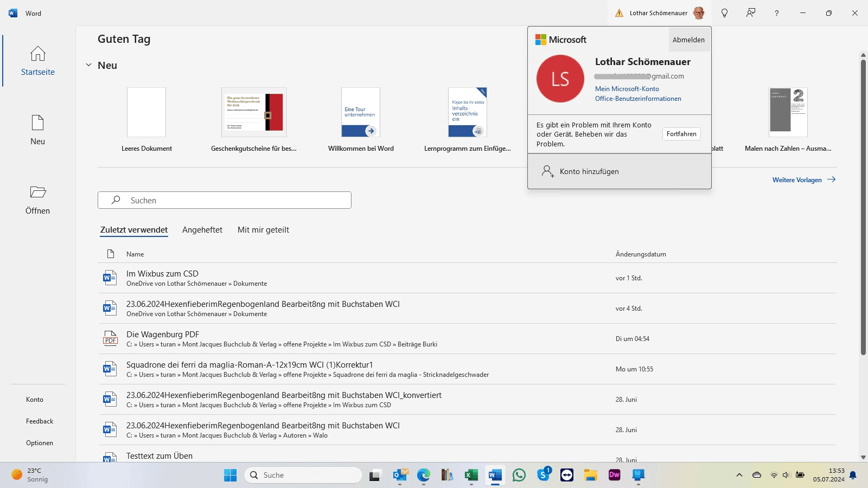Image resolution: width=868 pixels, height=488 pixels.
Task: Open Skype from the taskbar
Action: pos(543,475)
